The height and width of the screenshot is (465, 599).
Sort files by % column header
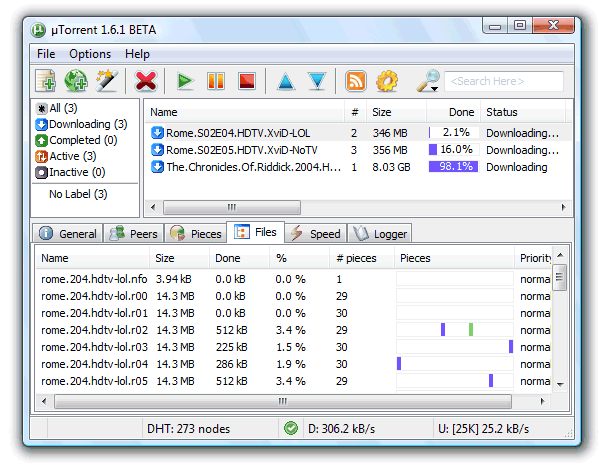[x=299, y=258]
